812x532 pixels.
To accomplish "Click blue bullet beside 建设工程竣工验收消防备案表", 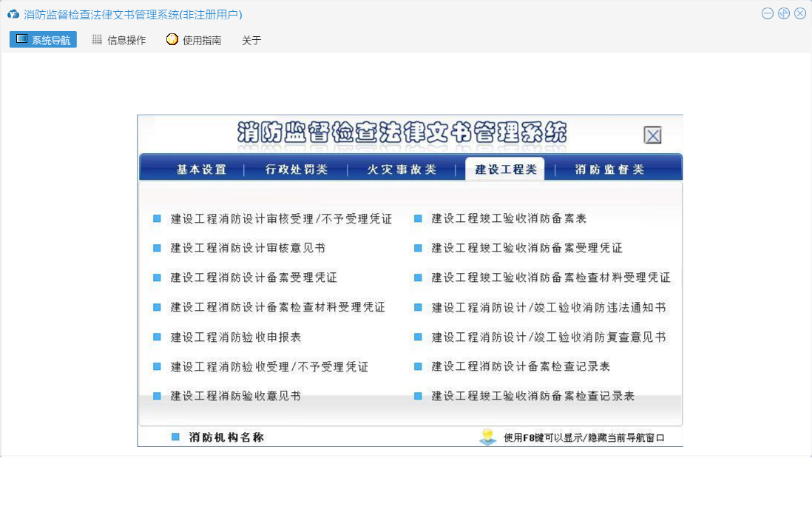I will (x=418, y=218).
